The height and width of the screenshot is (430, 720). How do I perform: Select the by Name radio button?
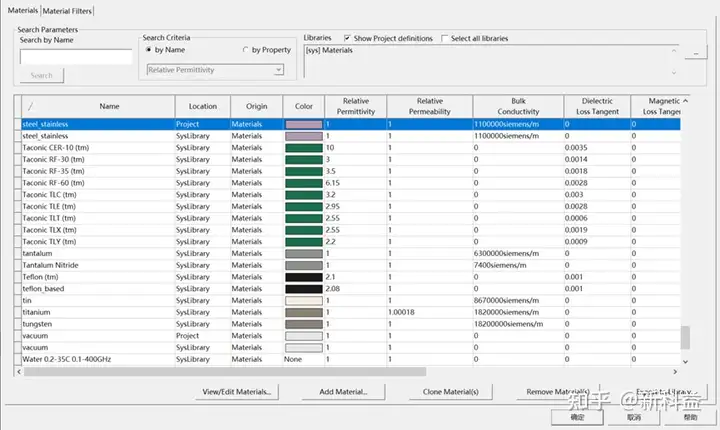148,50
